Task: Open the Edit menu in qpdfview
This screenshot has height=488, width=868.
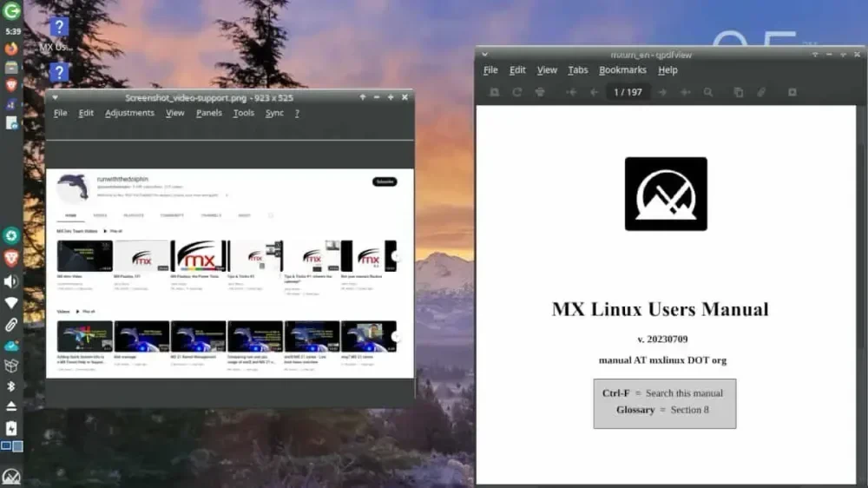Action: coord(517,69)
